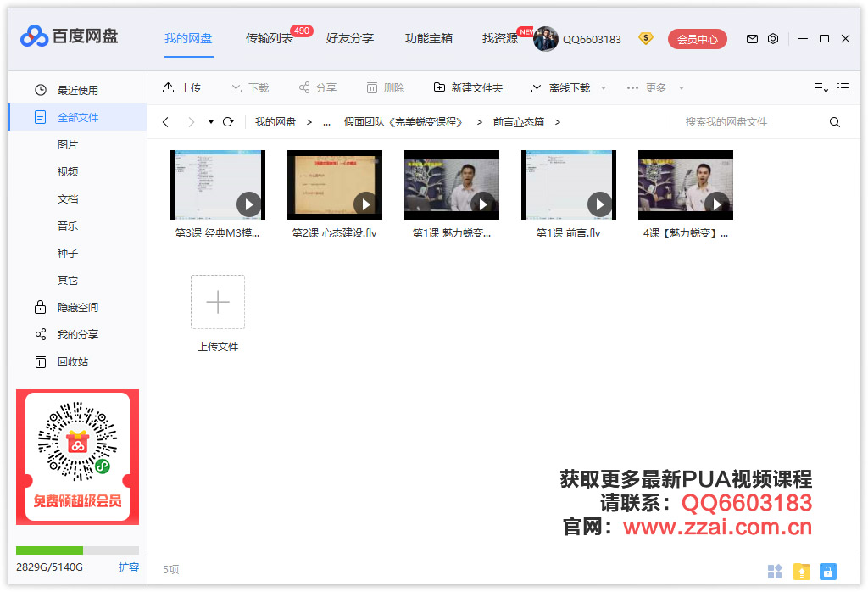Image resolution: width=868 pixels, height=592 pixels.
Task: Click the download (下载) toolbar button
Action: point(249,87)
